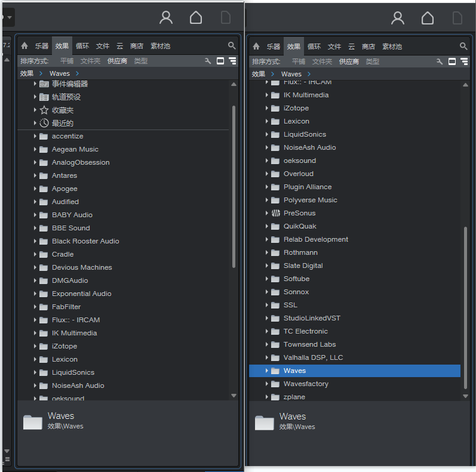The image size is (476, 472).
Task: Click the wrench settings icon in left panel
Action: pos(208,61)
